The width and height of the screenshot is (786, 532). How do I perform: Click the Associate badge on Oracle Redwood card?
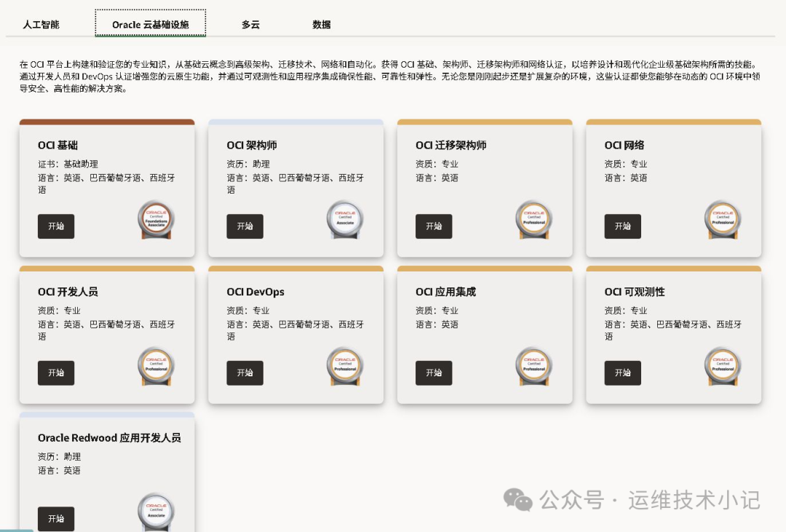pos(156,512)
